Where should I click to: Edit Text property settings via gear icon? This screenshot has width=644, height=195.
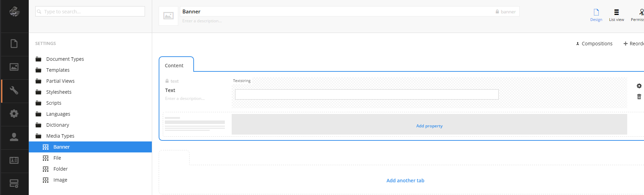(x=639, y=86)
